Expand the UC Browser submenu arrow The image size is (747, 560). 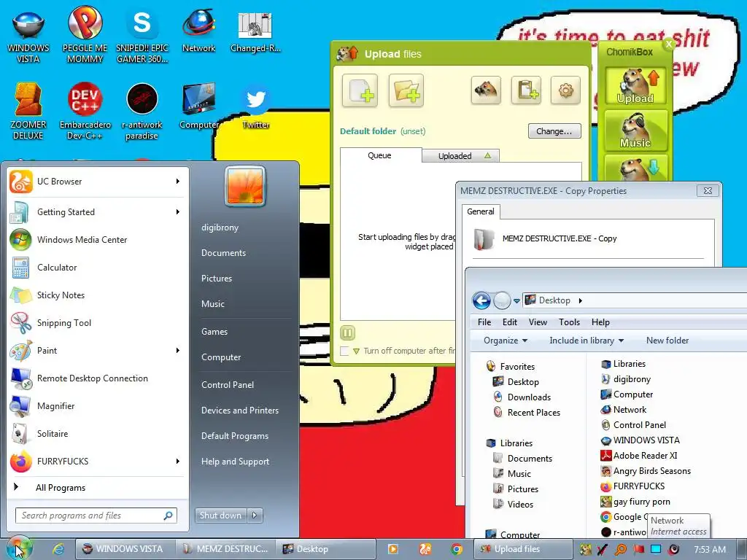[178, 182]
